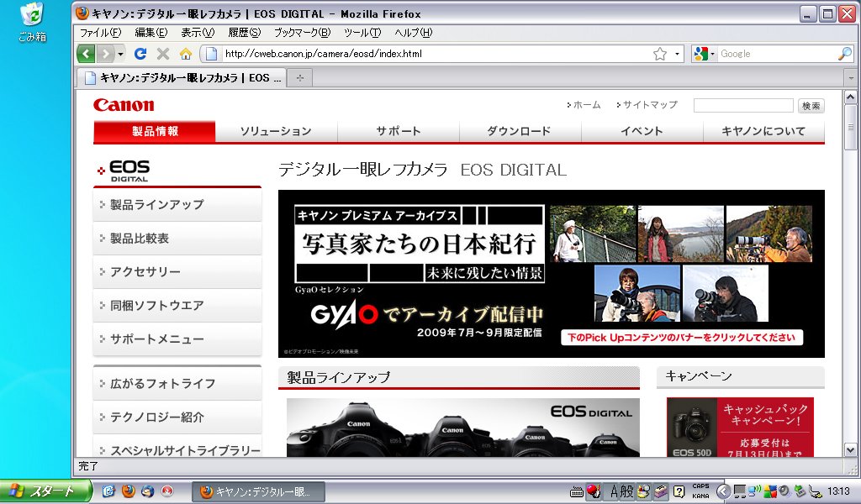Open the ファイル menu
861x504 pixels.
100,33
